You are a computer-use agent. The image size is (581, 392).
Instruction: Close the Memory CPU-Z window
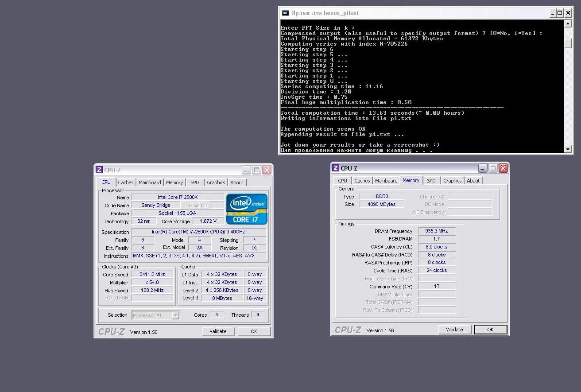503,168
